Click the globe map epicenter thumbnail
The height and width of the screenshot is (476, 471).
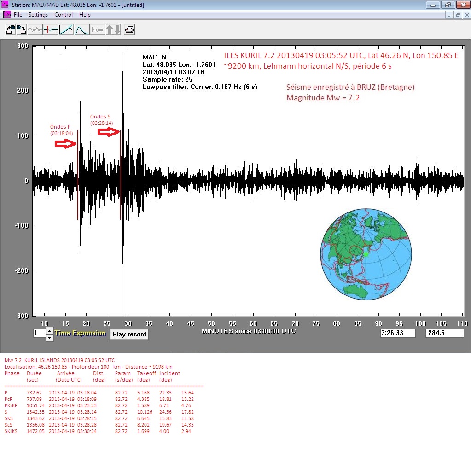pos(366,254)
